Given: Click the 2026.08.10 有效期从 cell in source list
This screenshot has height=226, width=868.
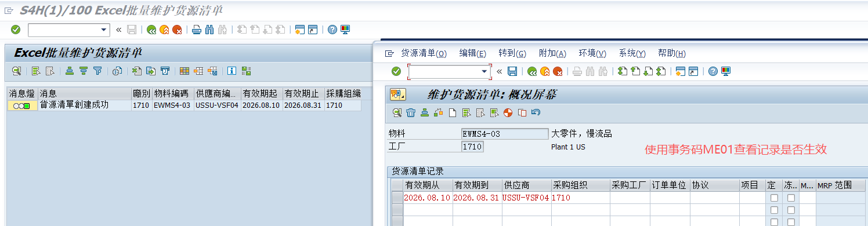Looking at the screenshot, I should [x=428, y=198].
